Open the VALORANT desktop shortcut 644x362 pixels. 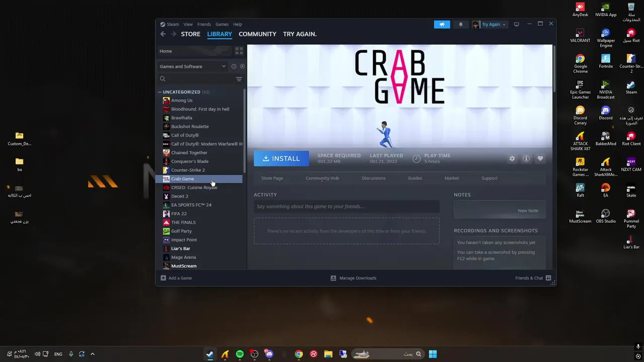pos(580,35)
